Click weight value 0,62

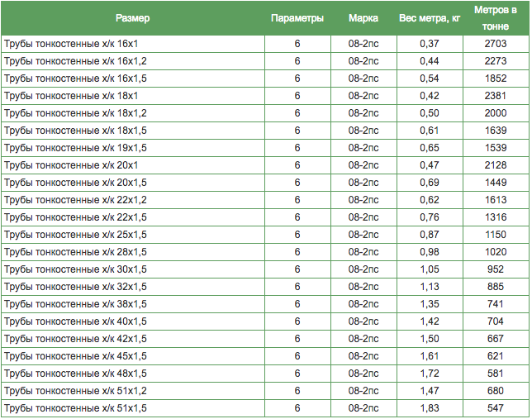[x=430, y=200]
